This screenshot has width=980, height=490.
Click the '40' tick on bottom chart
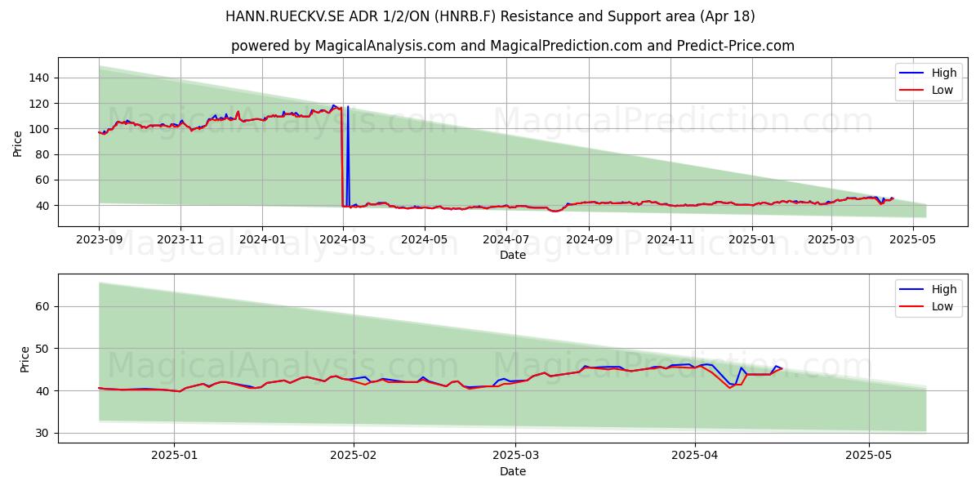click(43, 391)
